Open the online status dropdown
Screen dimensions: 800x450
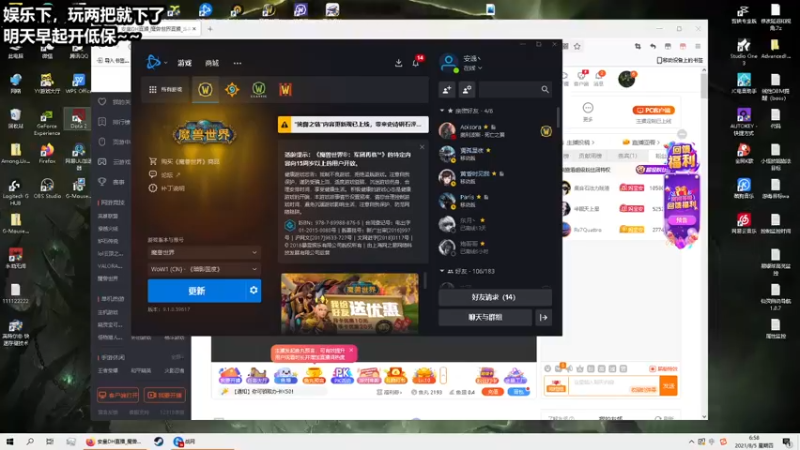click(x=472, y=68)
